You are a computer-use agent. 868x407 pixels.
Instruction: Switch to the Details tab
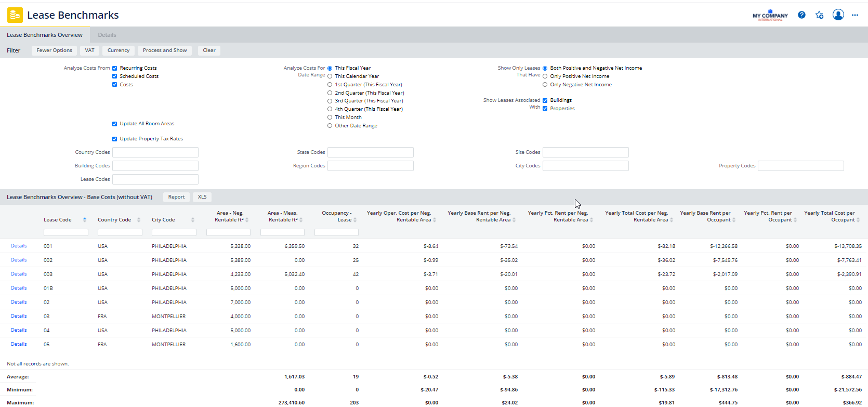(x=107, y=35)
